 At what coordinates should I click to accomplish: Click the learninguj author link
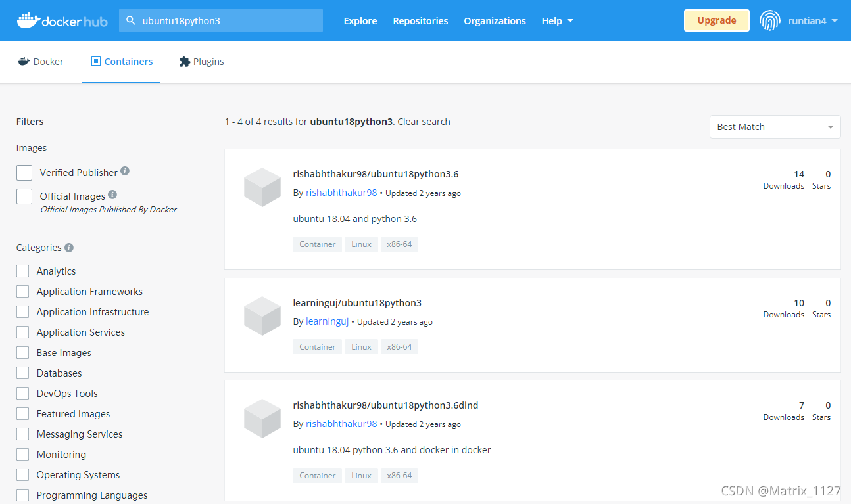point(327,321)
